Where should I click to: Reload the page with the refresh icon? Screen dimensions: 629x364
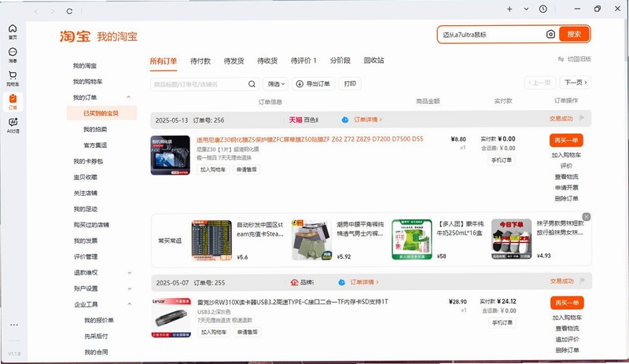[69, 11]
